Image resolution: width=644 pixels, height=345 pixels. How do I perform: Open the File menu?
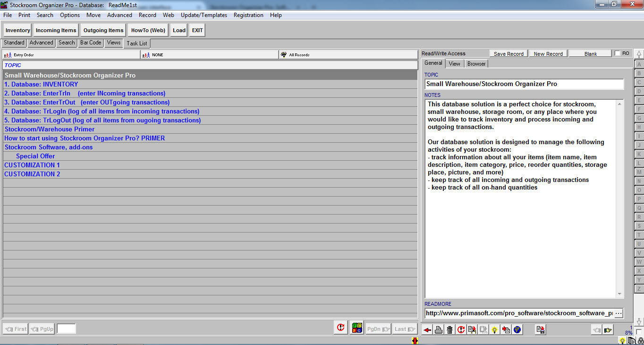point(8,15)
